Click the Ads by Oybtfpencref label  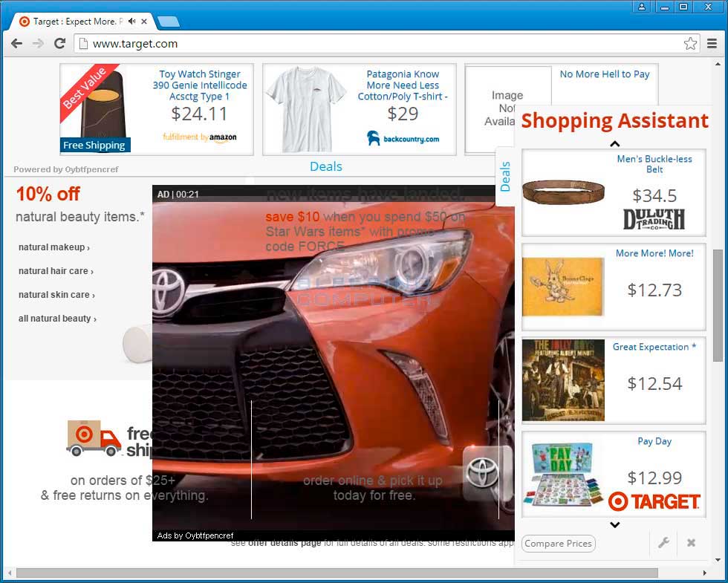[195, 535]
